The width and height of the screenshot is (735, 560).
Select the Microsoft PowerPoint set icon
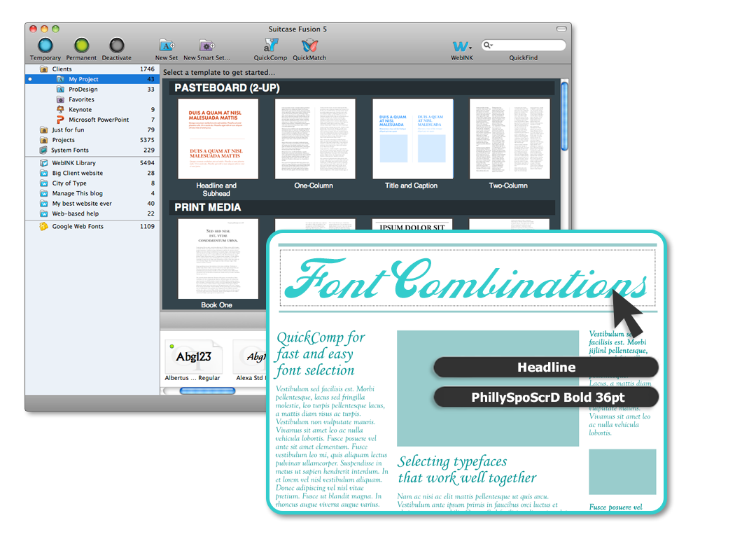(x=60, y=120)
